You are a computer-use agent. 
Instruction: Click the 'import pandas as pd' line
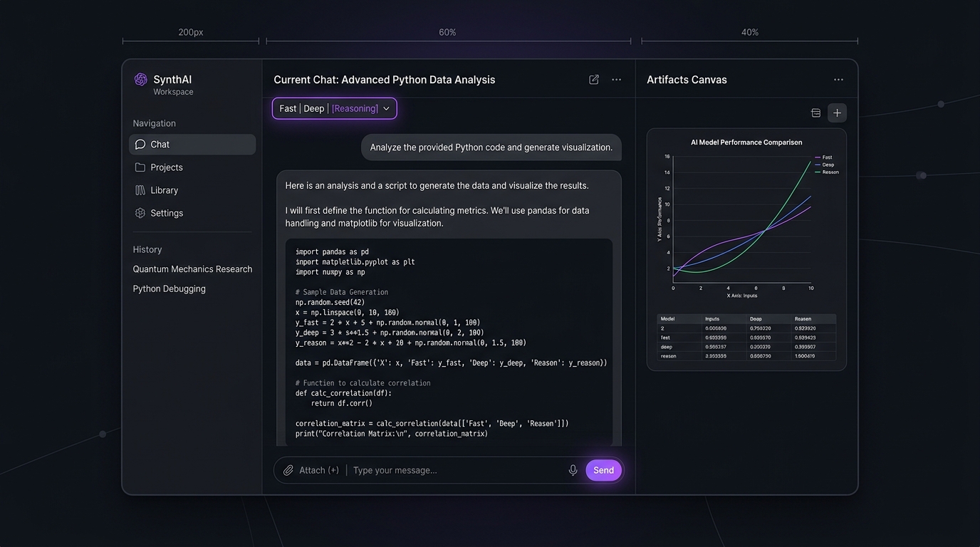click(332, 251)
